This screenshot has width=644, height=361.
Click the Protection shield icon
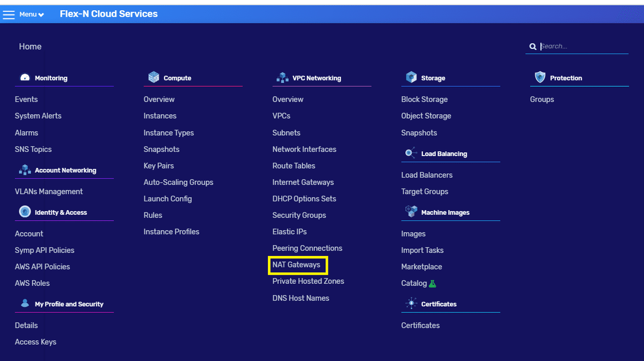[540, 78]
